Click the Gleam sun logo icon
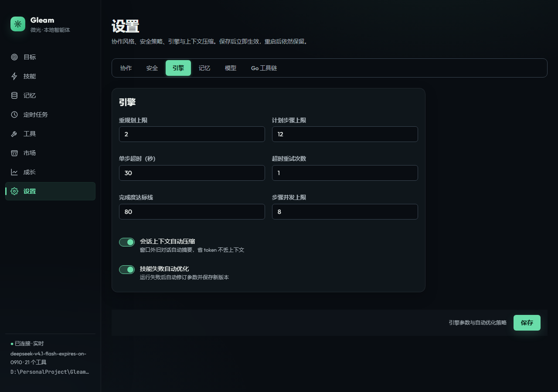 [x=18, y=24]
